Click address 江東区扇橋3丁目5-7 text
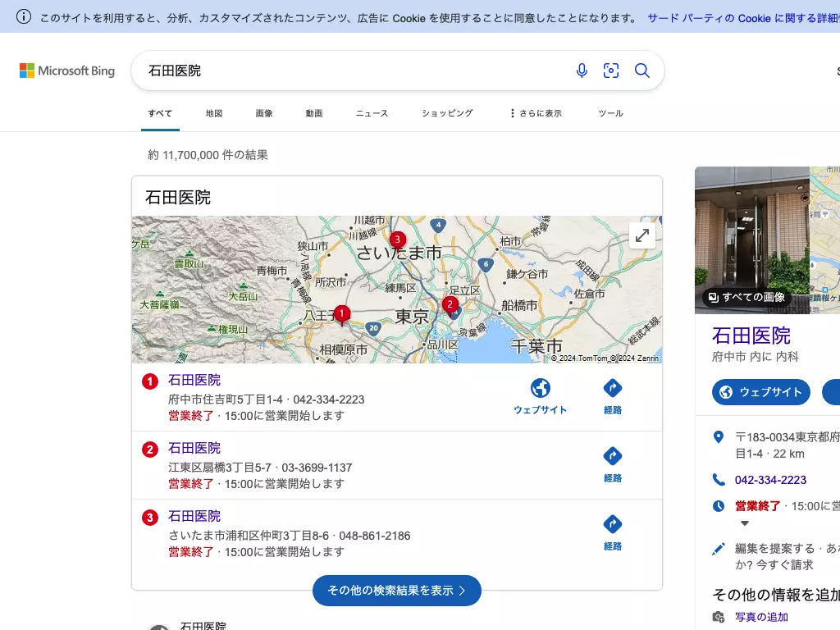Viewport: 840px width, 630px height. pyautogui.click(x=220, y=468)
